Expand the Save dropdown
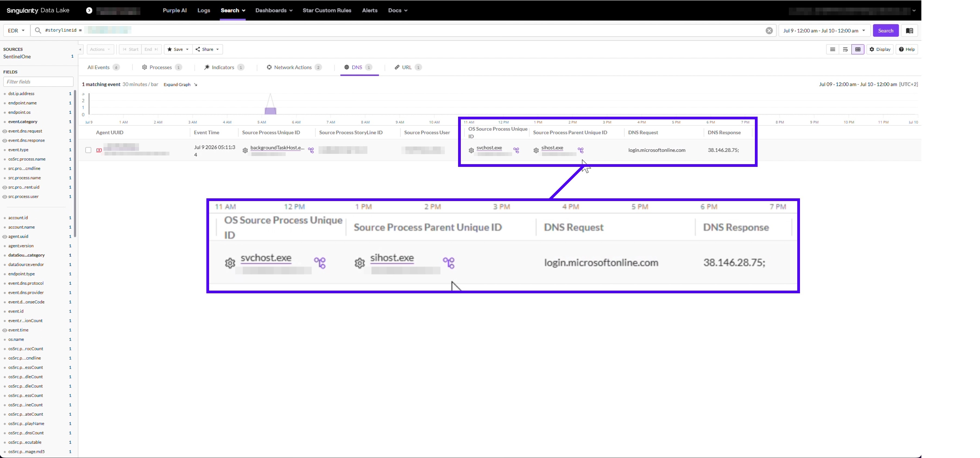This screenshot has width=980, height=458. pos(178,49)
